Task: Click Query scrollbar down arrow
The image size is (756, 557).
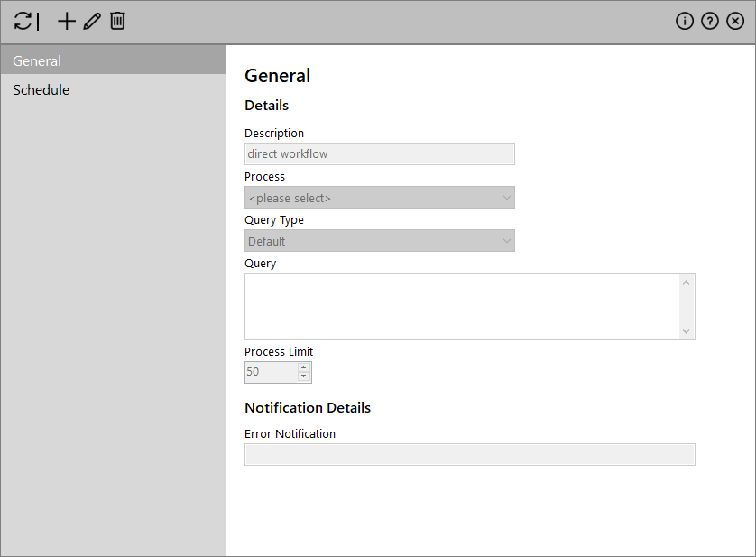Action: coord(687,331)
